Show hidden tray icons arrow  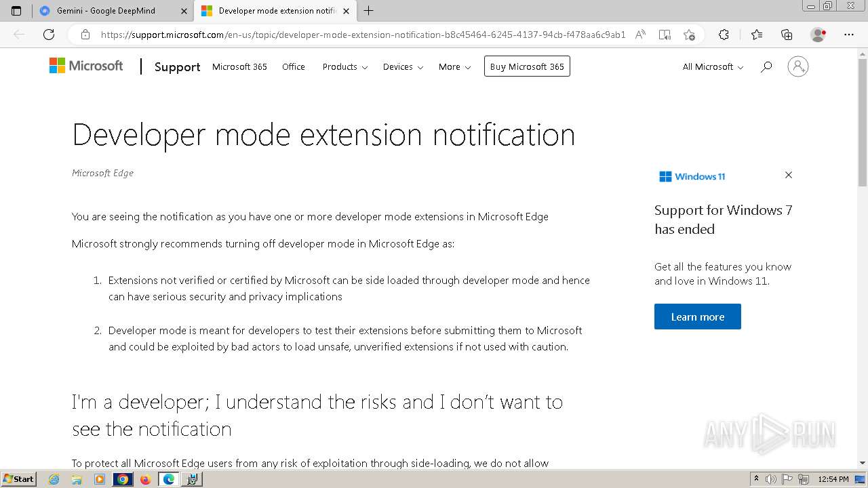(x=756, y=479)
